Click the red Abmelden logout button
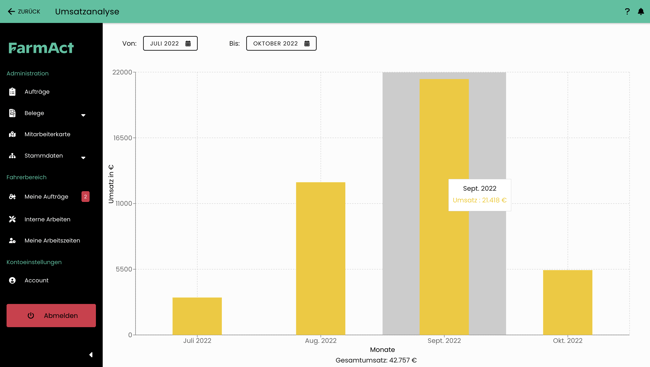 pyautogui.click(x=51, y=316)
